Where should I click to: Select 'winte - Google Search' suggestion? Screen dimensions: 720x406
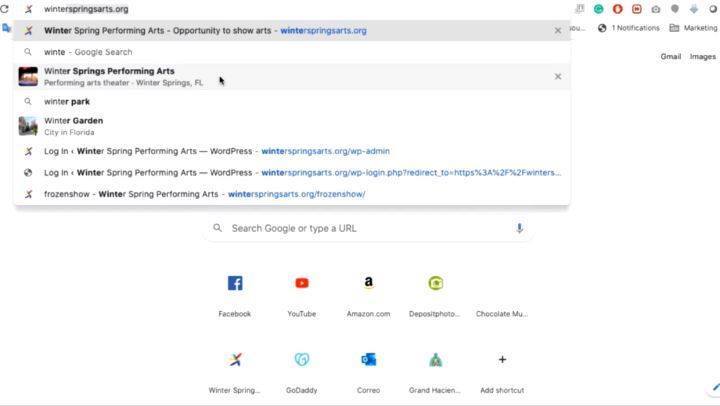(292, 52)
